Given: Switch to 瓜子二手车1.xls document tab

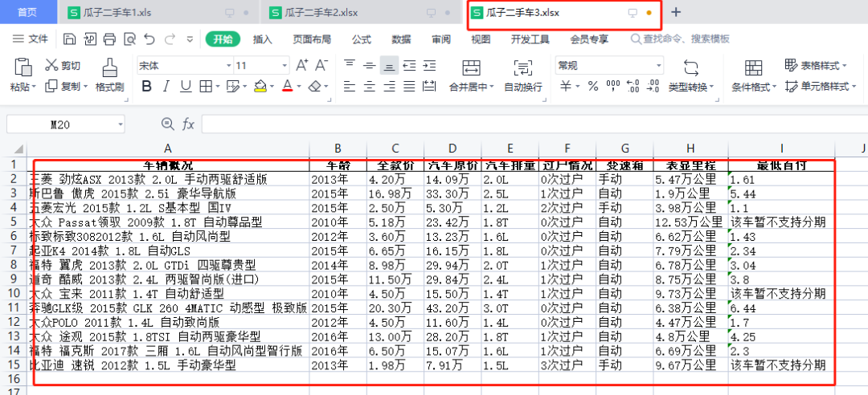Looking at the screenshot, I should 158,12.
